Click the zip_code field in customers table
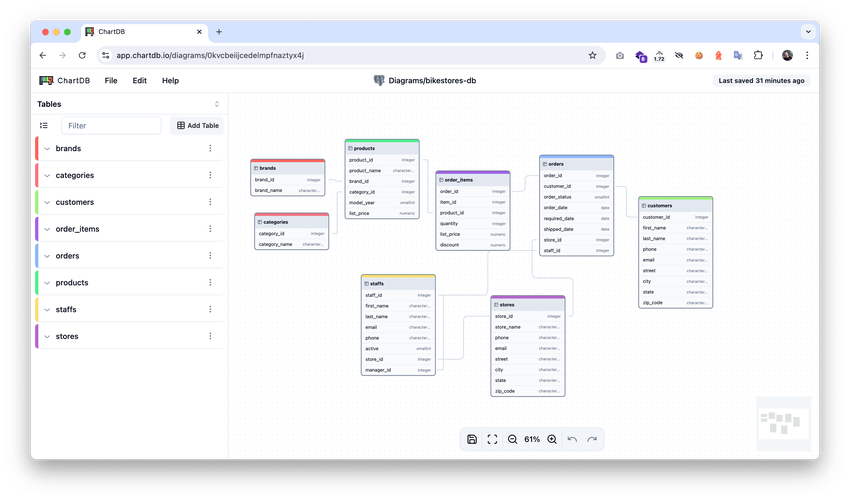This screenshot has height=500, width=850. coord(675,303)
